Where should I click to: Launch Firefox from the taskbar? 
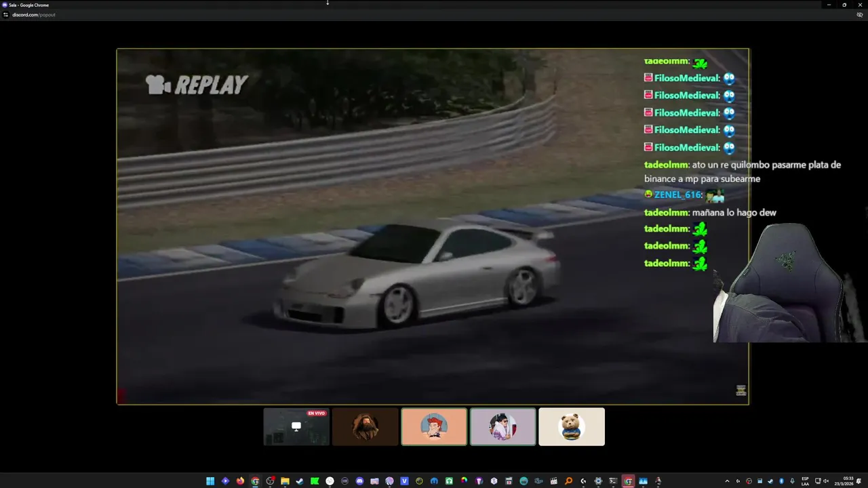[240, 481]
